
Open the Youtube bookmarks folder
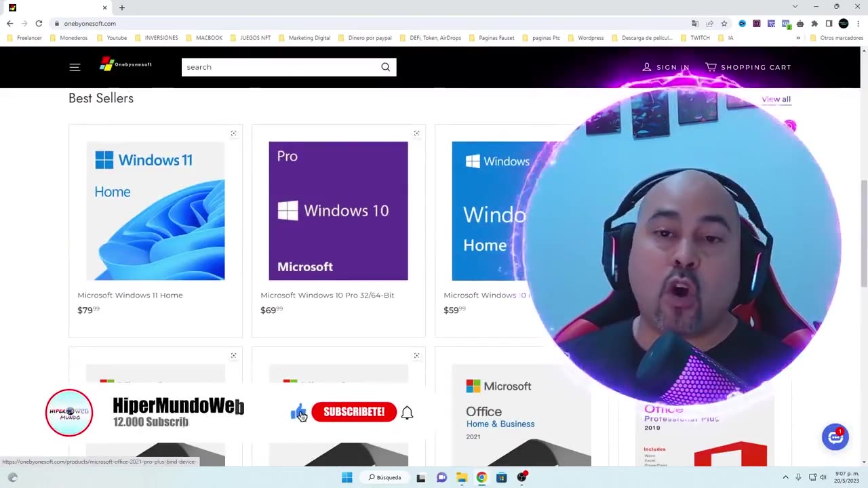pos(112,38)
